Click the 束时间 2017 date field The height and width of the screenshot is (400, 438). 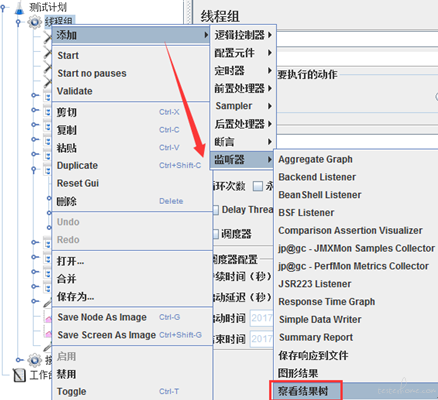262,339
